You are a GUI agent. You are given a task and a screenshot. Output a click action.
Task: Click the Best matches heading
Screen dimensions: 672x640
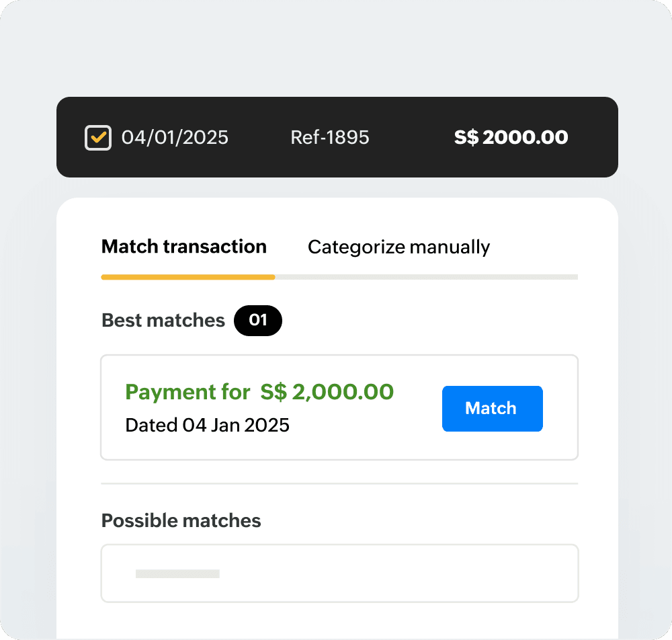pos(163,321)
